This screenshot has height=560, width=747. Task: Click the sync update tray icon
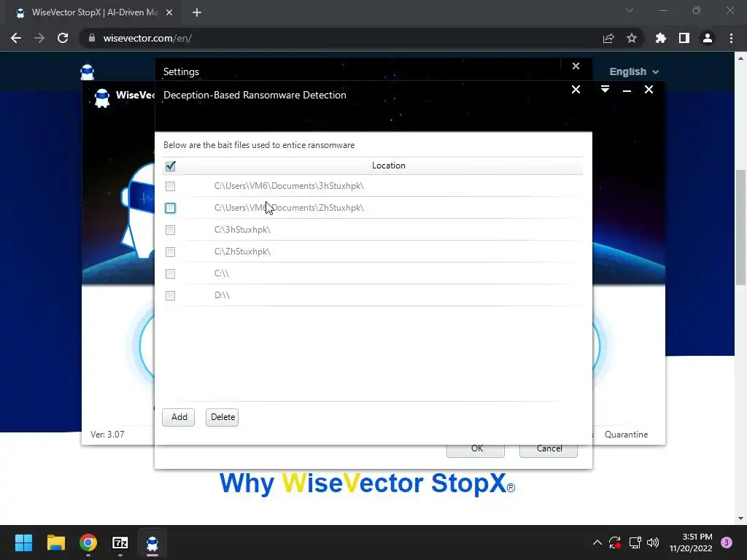[615, 542]
